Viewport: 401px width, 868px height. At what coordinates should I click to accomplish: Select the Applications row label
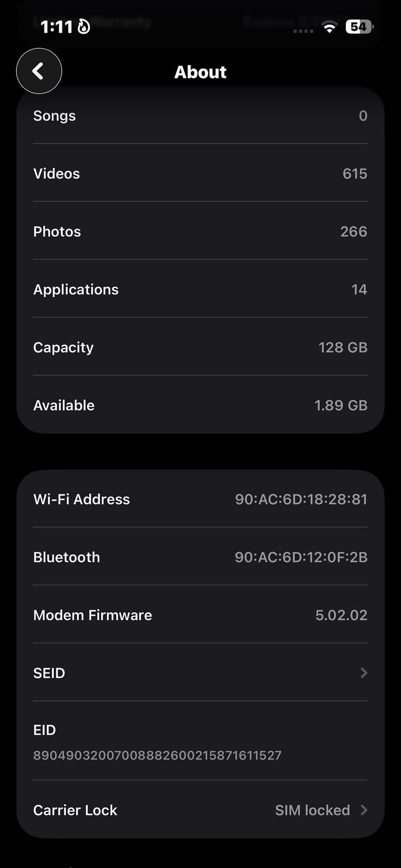coord(76,290)
